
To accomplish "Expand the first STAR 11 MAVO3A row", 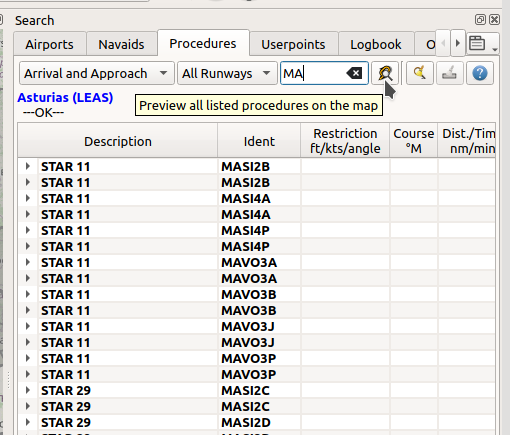I will point(28,262).
